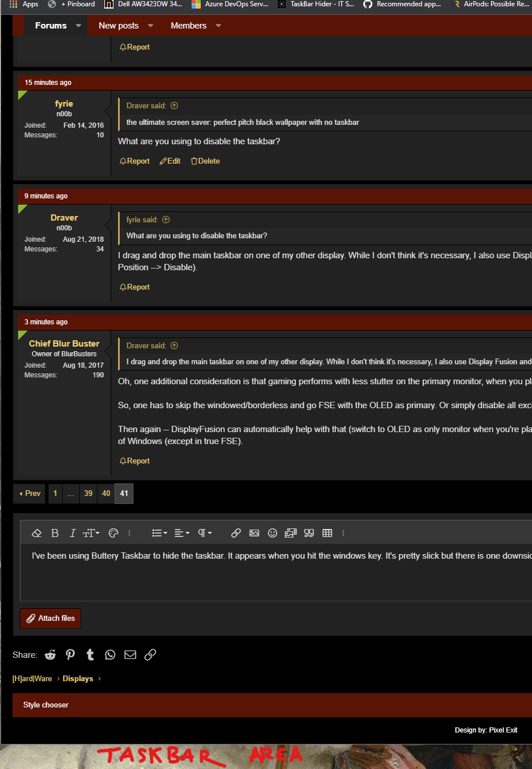Open the Azure DevOps bookmark
Image resolution: width=532 pixels, height=769 pixels.
(x=230, y=4)
